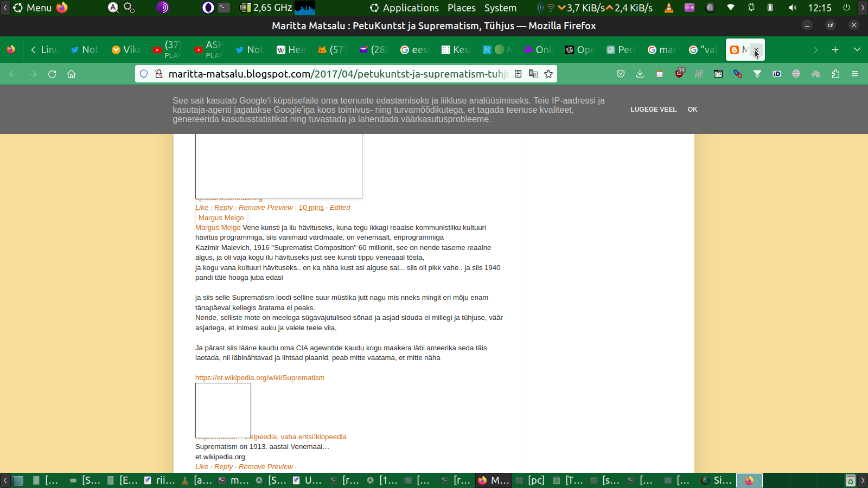Click Like under the Suprematism preview
Image resolution: width=868 pixels, height=488 pixels.
[x=202, y=467]
